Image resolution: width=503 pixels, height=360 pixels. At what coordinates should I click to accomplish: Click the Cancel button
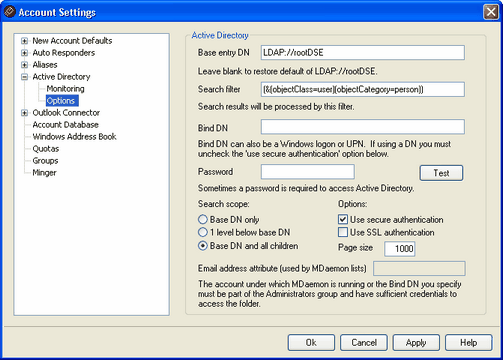pos(364,343)
